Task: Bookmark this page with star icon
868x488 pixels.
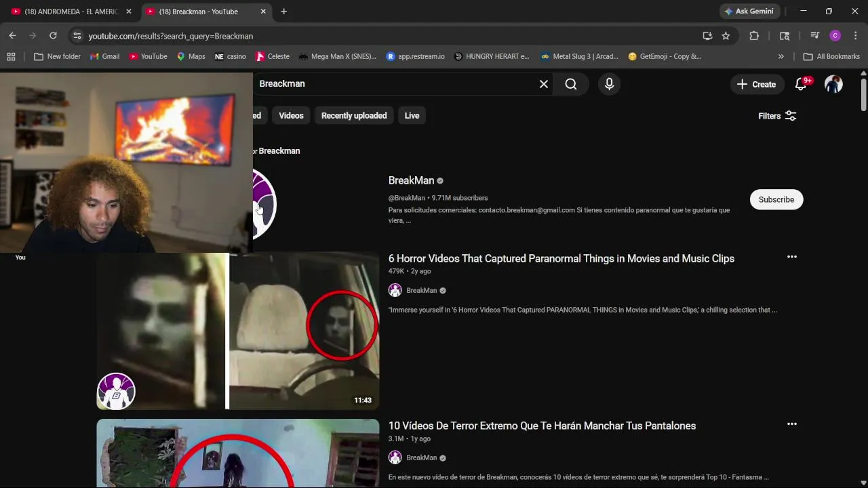Action: pos(726,36)
